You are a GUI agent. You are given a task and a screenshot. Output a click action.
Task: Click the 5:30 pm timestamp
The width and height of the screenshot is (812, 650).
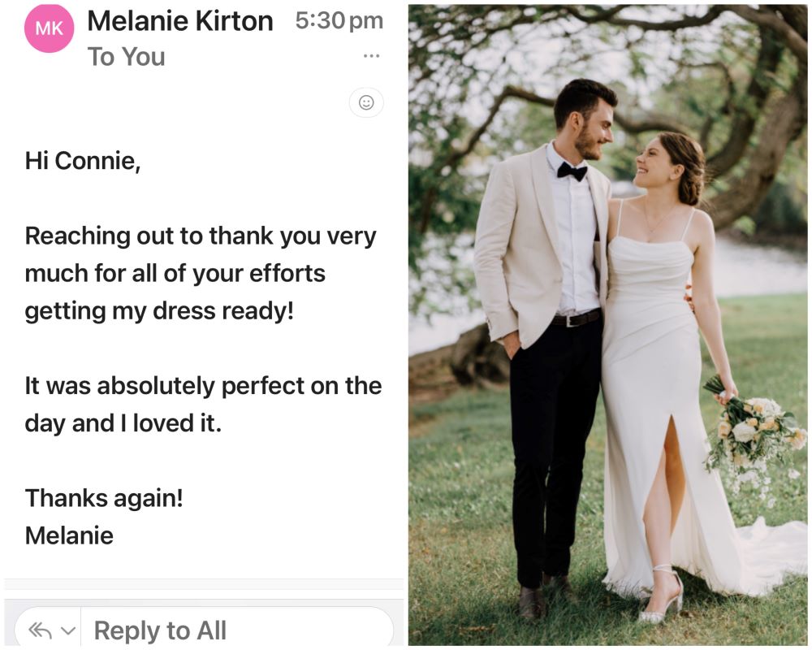tap(341, 21)
